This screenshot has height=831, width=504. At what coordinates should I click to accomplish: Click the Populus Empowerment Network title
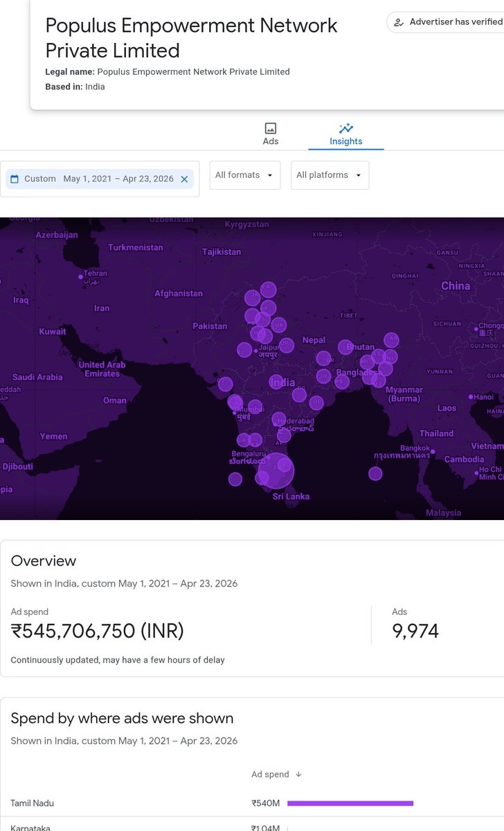tap(192, 38)
